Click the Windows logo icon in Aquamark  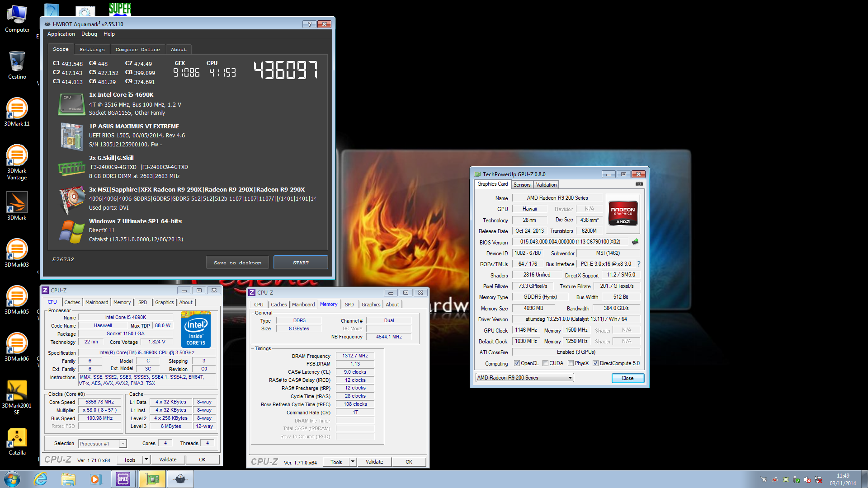click(71, 231)
